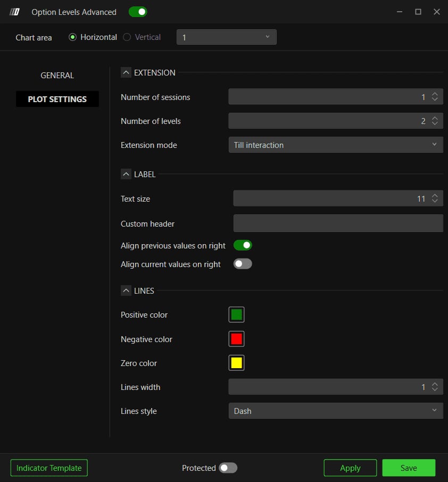The width and height of the screenshot is (448, 482).
Task: Click the Indicator Template button
Action: pyautogui.click(x=49, y=468)
